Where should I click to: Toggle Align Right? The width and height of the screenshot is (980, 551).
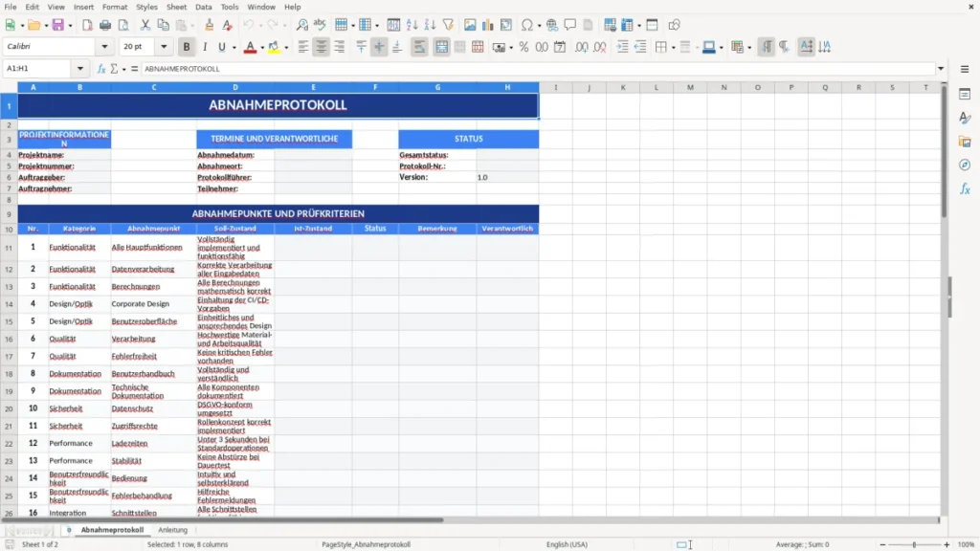click(340, 47)
